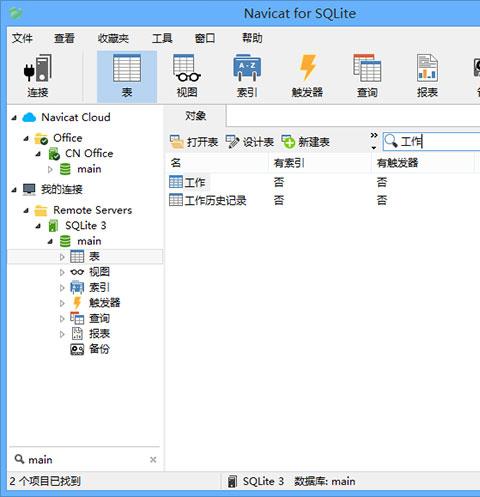Open the 触发器 (Trigger) toolbar icon
The image size is (480, 497).
pyautogui.click(x=307, y=76)
